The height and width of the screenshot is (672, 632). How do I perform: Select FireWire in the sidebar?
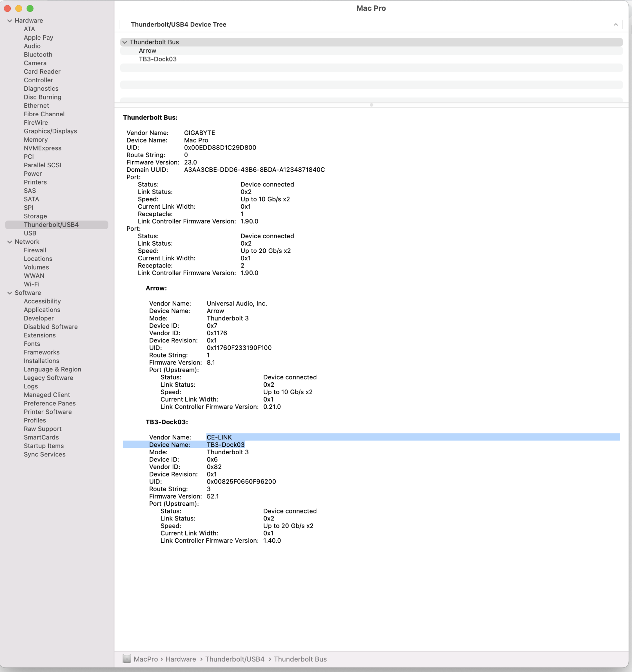pyautogui.click(x=36, y=122)
